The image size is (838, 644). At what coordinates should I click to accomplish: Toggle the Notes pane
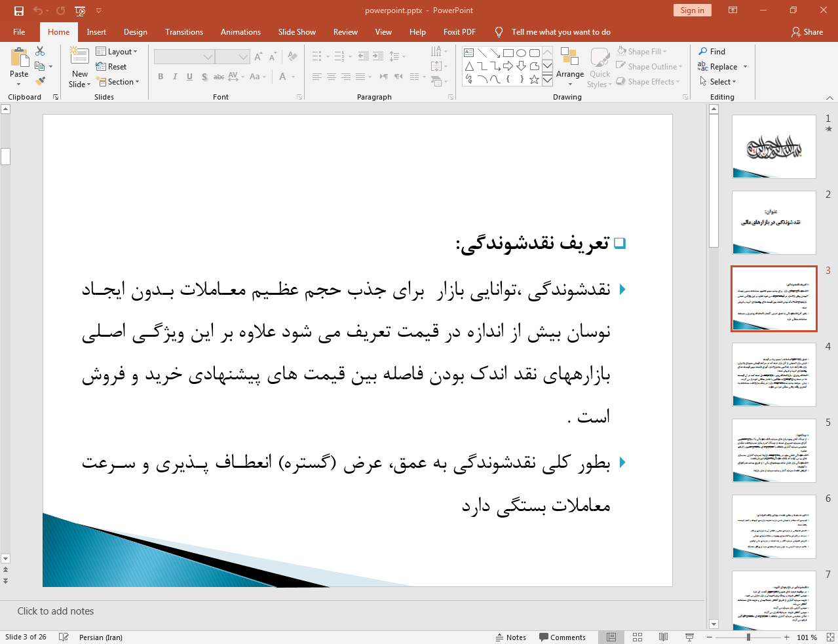pyautogui.click(x=511, y=637)
